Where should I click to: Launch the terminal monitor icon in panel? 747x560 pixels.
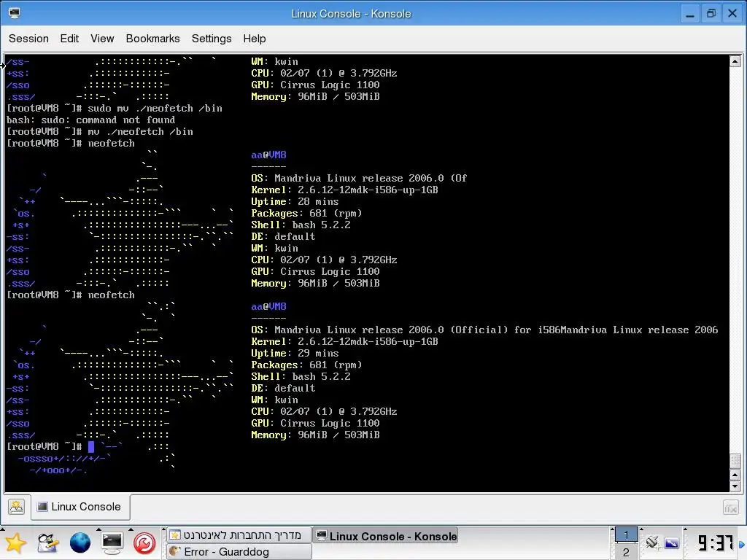click(112, 542)
